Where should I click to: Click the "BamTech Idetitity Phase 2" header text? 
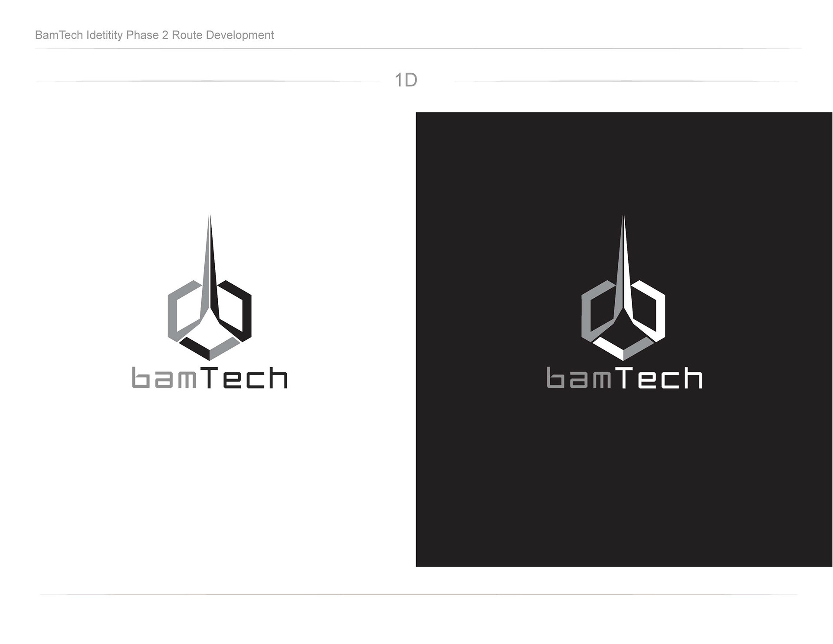tap(102, 35)
